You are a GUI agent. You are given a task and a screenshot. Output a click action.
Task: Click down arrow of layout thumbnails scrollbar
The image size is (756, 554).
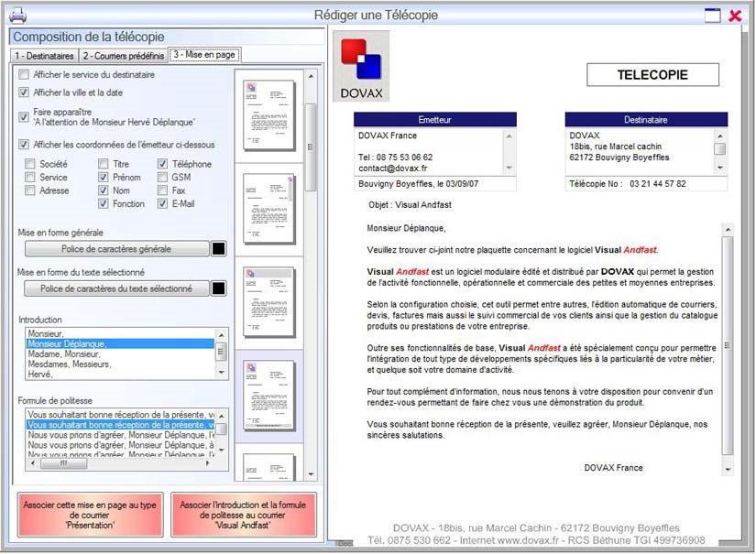click(311, 474)
